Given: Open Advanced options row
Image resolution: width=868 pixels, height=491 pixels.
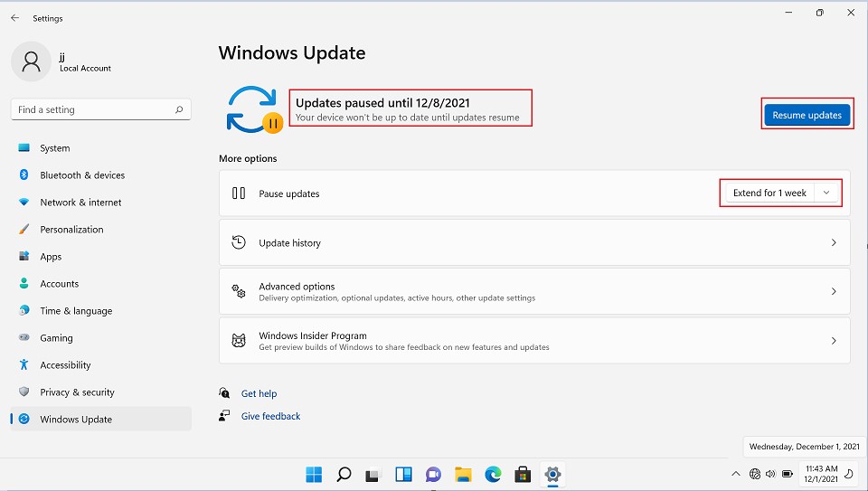Looking at the screenshot, I should pos(534,291).
